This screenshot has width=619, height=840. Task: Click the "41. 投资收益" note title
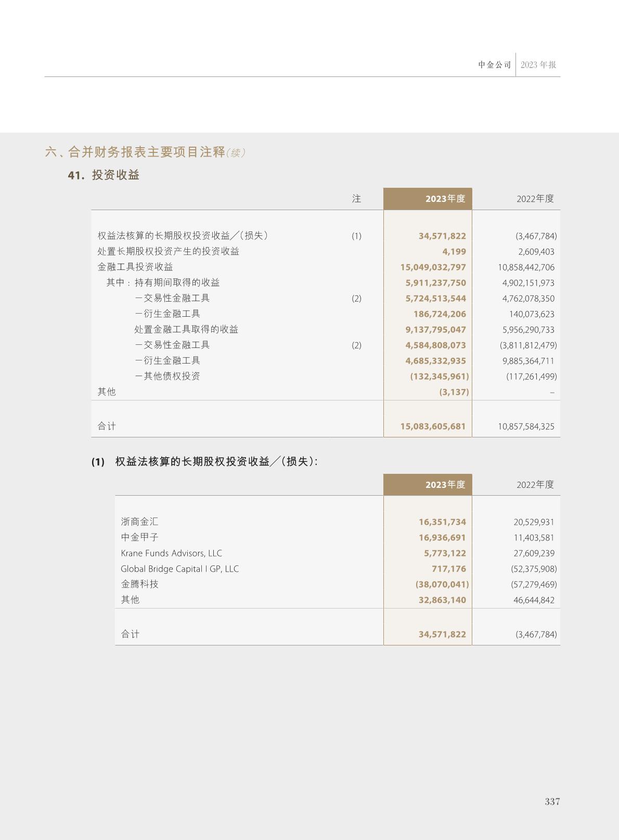click(x=104, y=175)
